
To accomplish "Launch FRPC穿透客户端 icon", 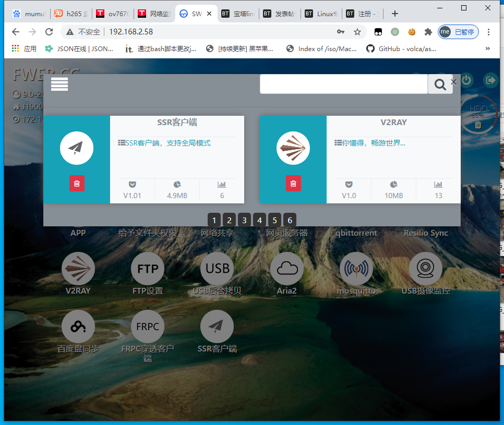I will coord(148,327).
